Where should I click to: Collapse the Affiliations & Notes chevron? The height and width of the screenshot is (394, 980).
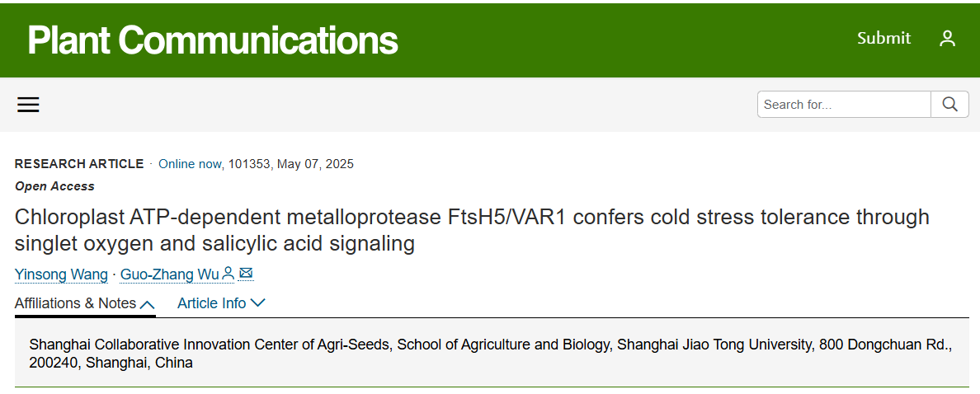(148, 304)
